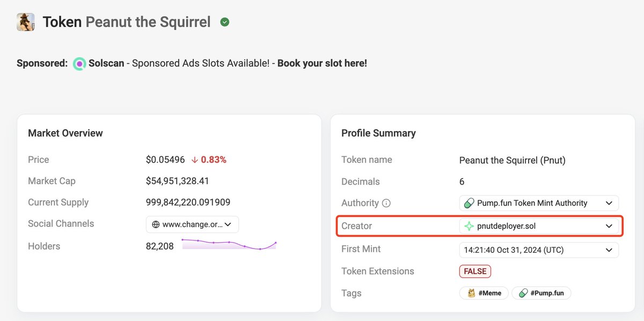Click the globe icon in Social Channels
Image resolution: width=644 pixels, height=321 pixels.
click(156, 224)
